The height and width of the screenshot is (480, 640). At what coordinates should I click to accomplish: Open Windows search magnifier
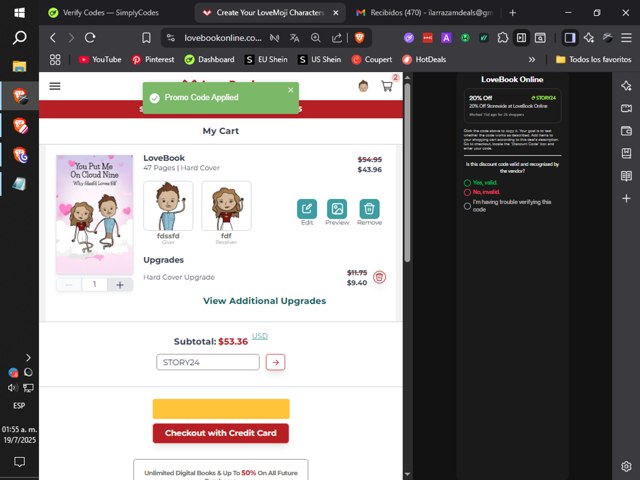tap(19, 38)
